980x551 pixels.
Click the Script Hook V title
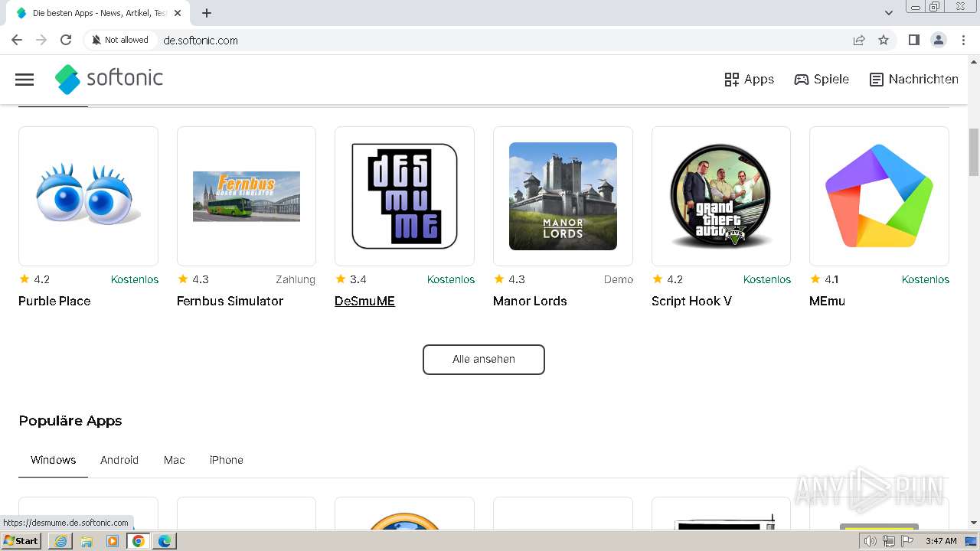point(691,301)
